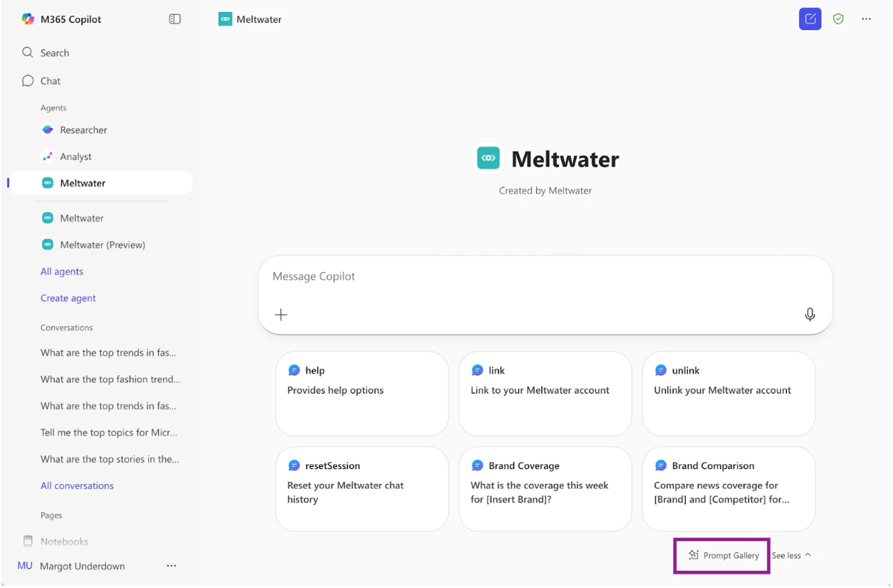
Task: Click the M365 Copilot title text
Action: pos(70,19)
